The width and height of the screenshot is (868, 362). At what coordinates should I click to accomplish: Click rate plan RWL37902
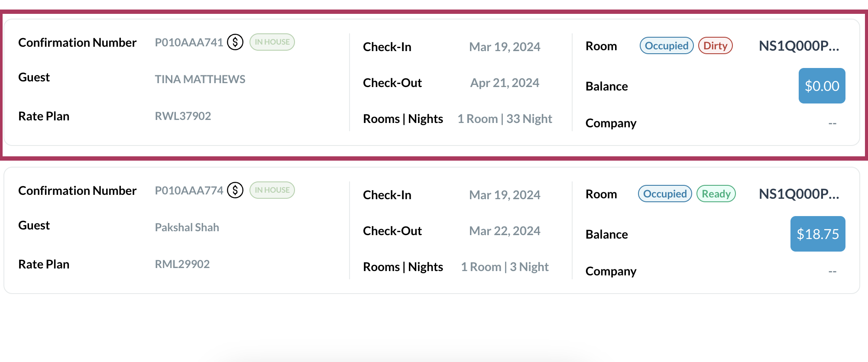[x=183, y=116]
